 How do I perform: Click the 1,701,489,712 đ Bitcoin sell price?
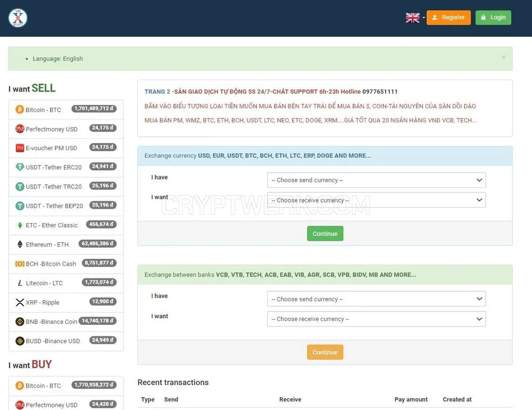coord(94,109)
